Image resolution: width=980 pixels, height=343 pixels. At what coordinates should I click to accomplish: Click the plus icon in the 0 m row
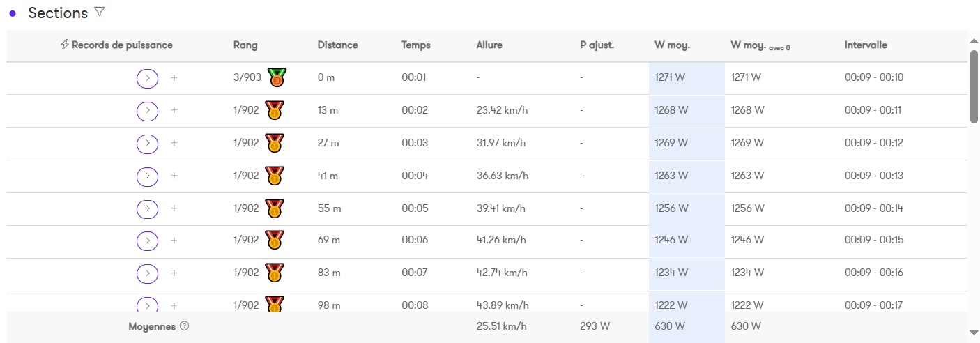click(174, 78)
